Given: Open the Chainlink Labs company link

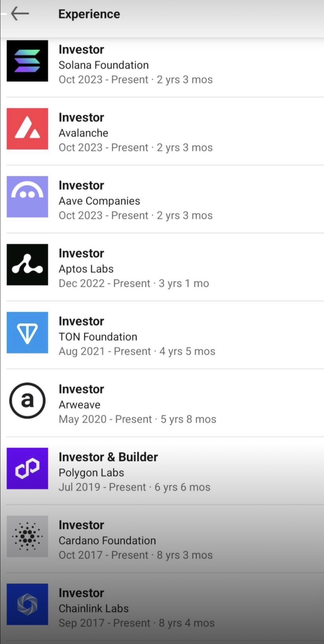Looking at the screenshot, I should [x=94, y=608].
